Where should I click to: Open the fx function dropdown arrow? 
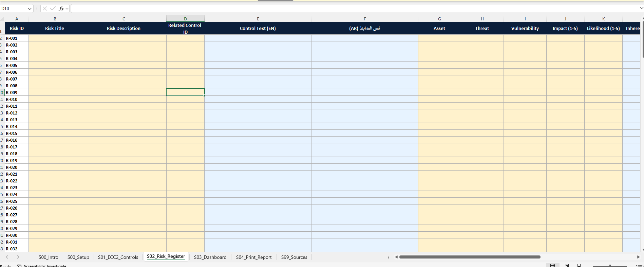tap(67, 8)
